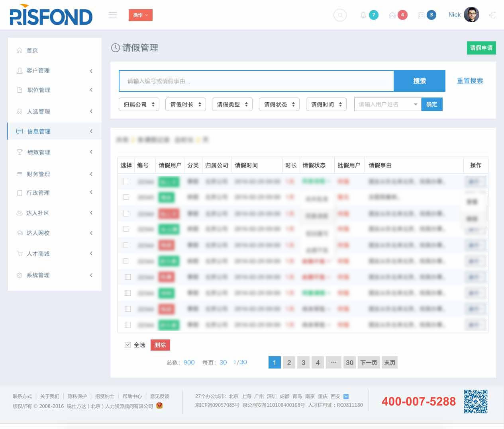Open the bell notifications icon
Viewport: 504px width, 429px height.
click(363, 15)
